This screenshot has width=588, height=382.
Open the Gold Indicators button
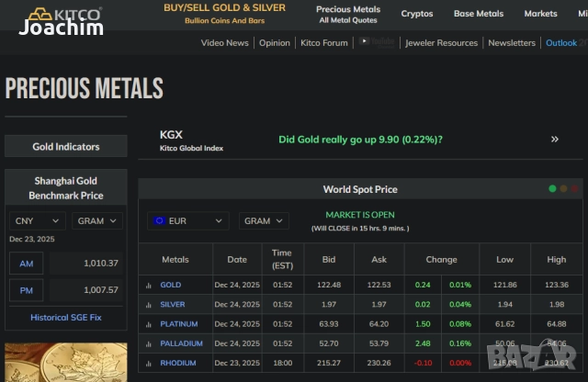point(66,147)
